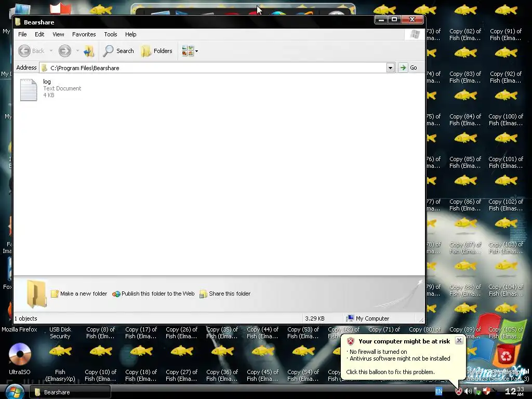The height and width of the screenshot is (399, 532).
Task: Open the File menu
Action: click(22, 34)
